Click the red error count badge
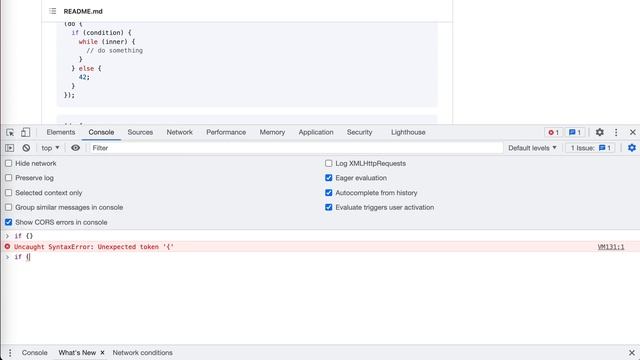The width and height of the screenshot is (640, 360). 553,132
